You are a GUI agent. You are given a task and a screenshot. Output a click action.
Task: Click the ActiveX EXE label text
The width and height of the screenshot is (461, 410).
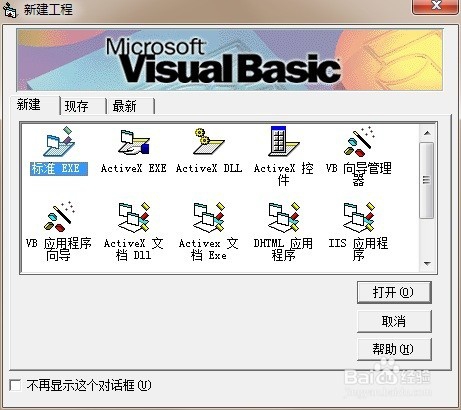[134, 168]
